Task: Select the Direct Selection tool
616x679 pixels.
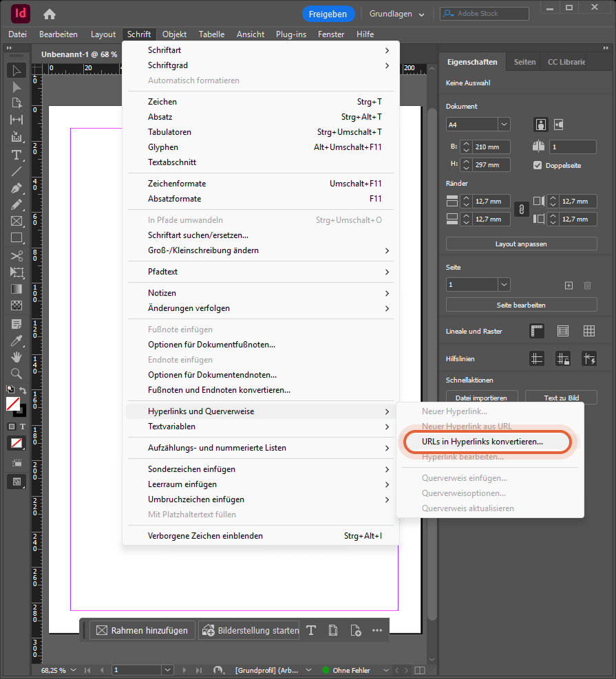Action: coord(17,87)
